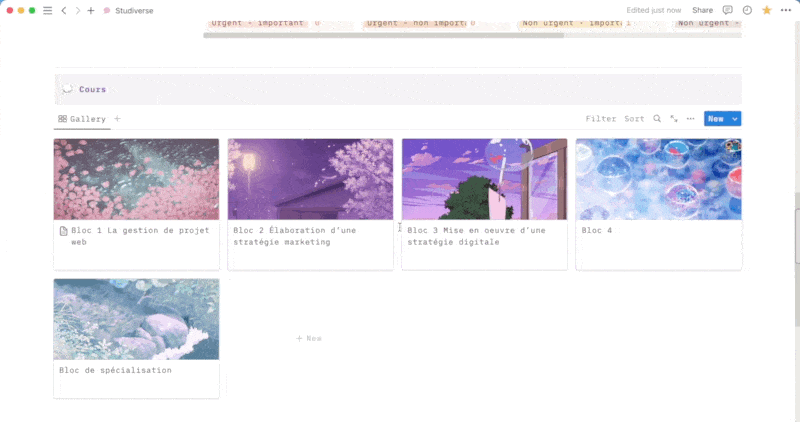This screenshot has width=800, height=422.
Task: Open 'Bloc de spécialisation' card title
Action: 115,370
